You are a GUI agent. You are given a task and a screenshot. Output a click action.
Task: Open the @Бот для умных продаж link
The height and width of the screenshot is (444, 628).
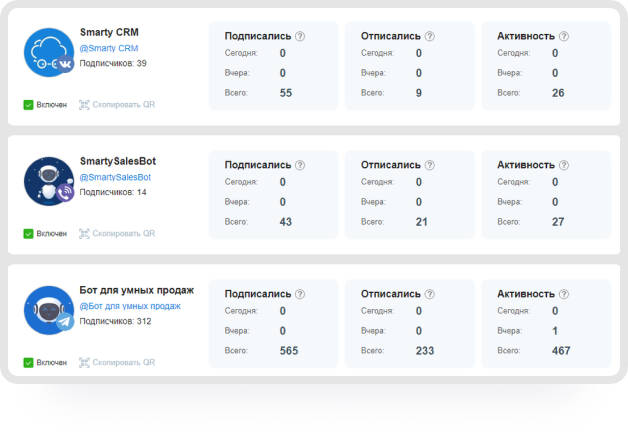(130, 306)
